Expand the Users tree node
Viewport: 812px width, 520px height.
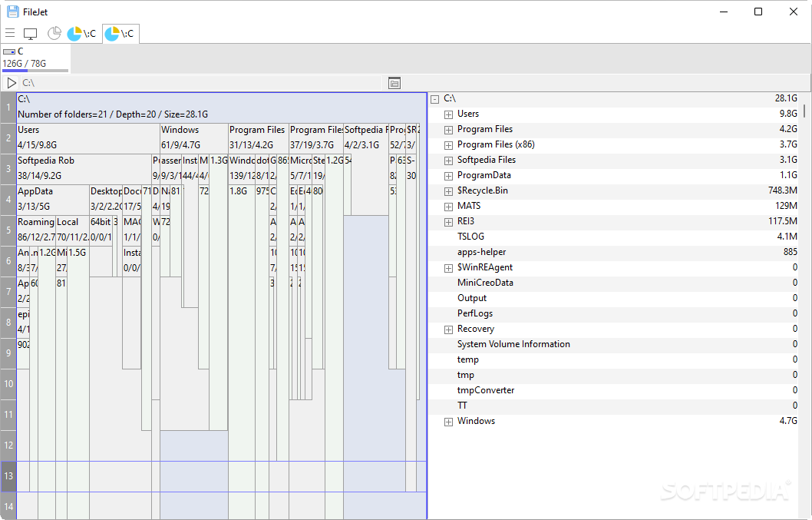pyautogui.click(x=448, y=114)
